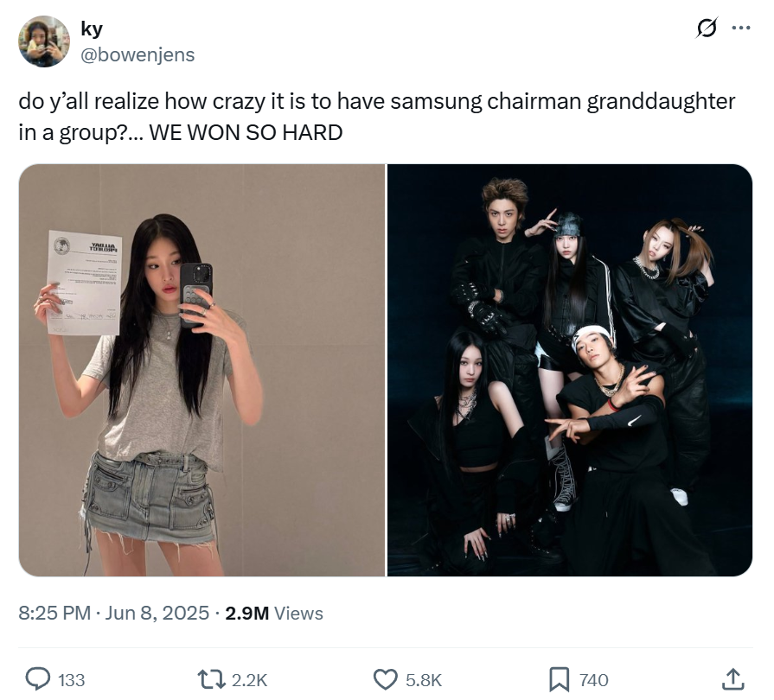
Task: Click the Grok slash-circle icon
Action: (707, 28)
